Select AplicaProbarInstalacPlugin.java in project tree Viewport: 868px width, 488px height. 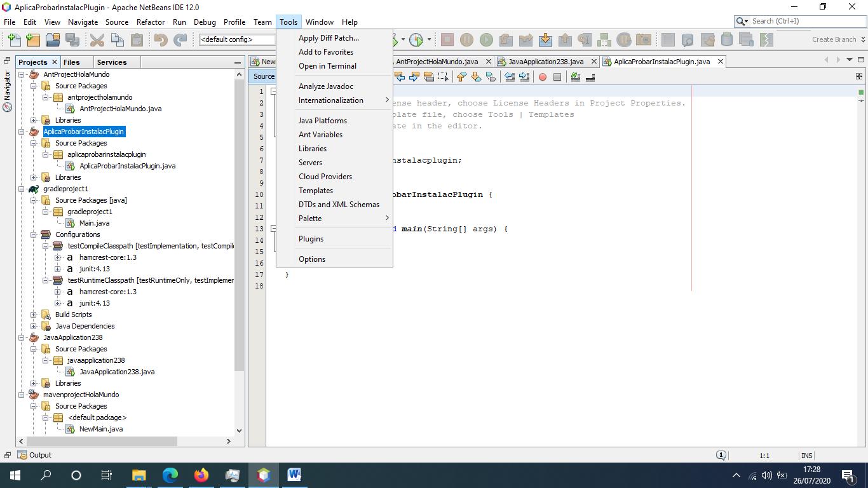pyautogui.click(x=128, y=166)
